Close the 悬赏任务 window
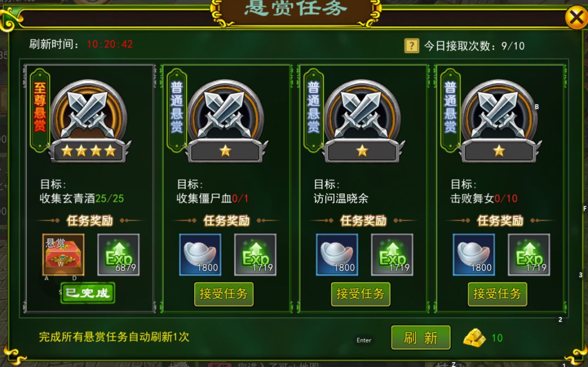The image size is (588, 367). coord(577,17)
